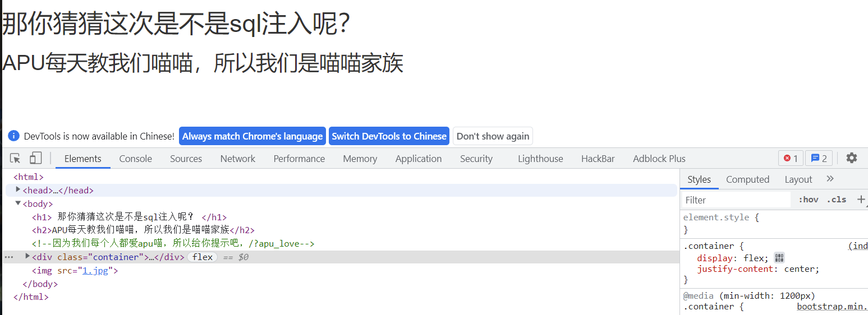868x315 pixels.
Task: Open the Security tab
Action: [x=476, y=159]
